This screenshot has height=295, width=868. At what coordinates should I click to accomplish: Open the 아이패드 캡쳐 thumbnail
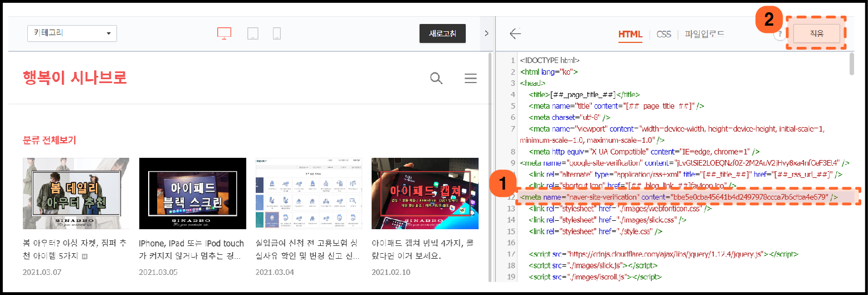pyautogui.click(x=425, y=193)
